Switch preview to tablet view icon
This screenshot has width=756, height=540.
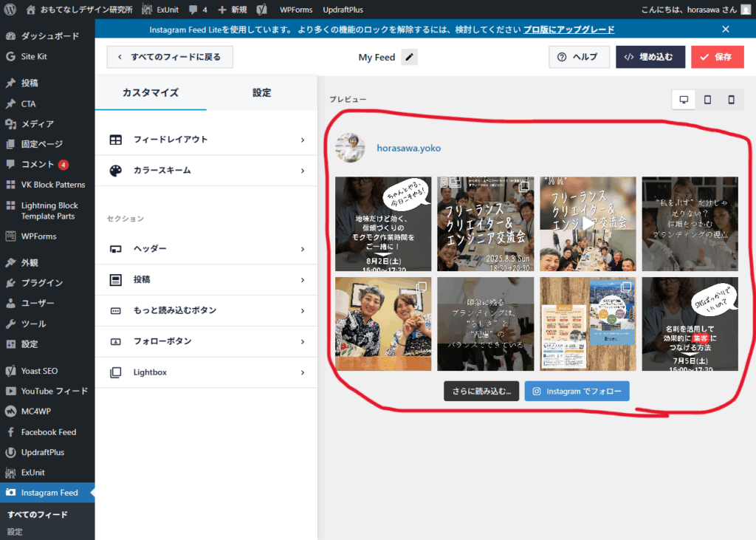[x=707, y=100]
